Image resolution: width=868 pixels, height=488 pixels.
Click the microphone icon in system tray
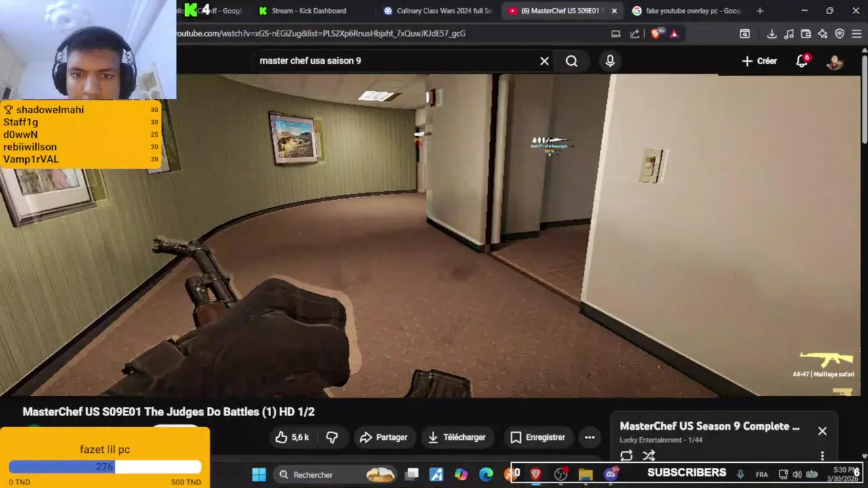(741, 474)
